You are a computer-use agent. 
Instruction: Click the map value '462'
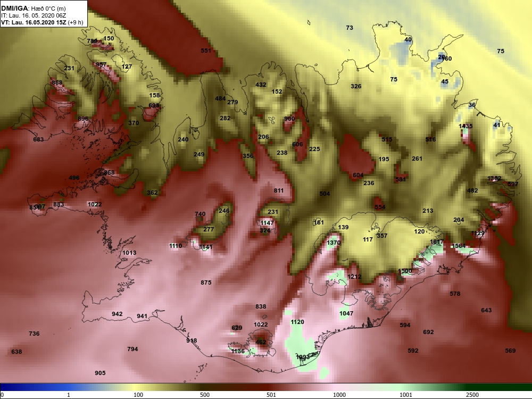[261, 342]
